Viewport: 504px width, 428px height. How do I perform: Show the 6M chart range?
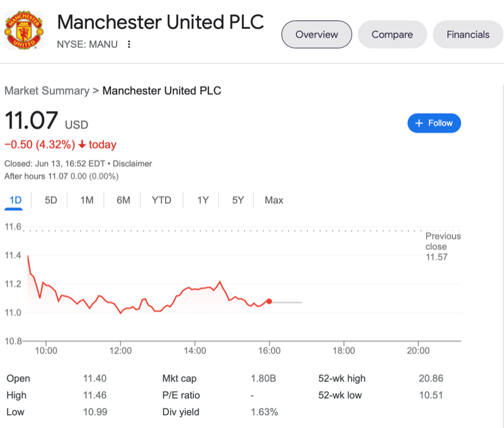pyautogui.click(x=123, y=200)
